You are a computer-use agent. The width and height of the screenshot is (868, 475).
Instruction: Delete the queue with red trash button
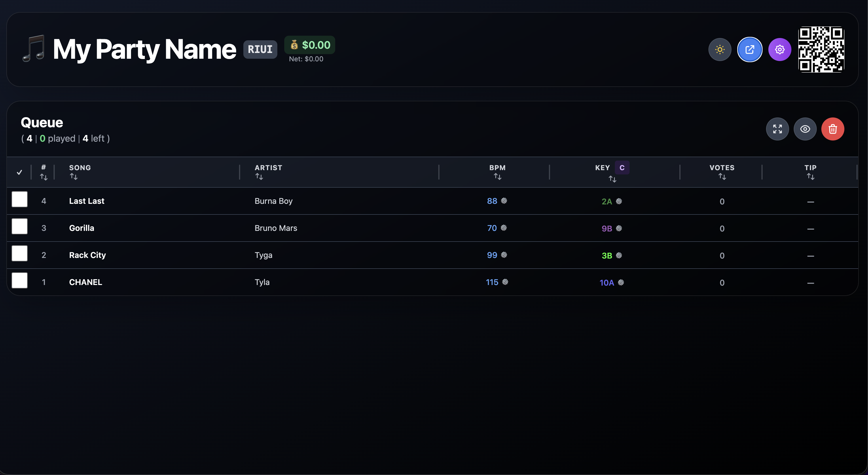coord(833,129)
